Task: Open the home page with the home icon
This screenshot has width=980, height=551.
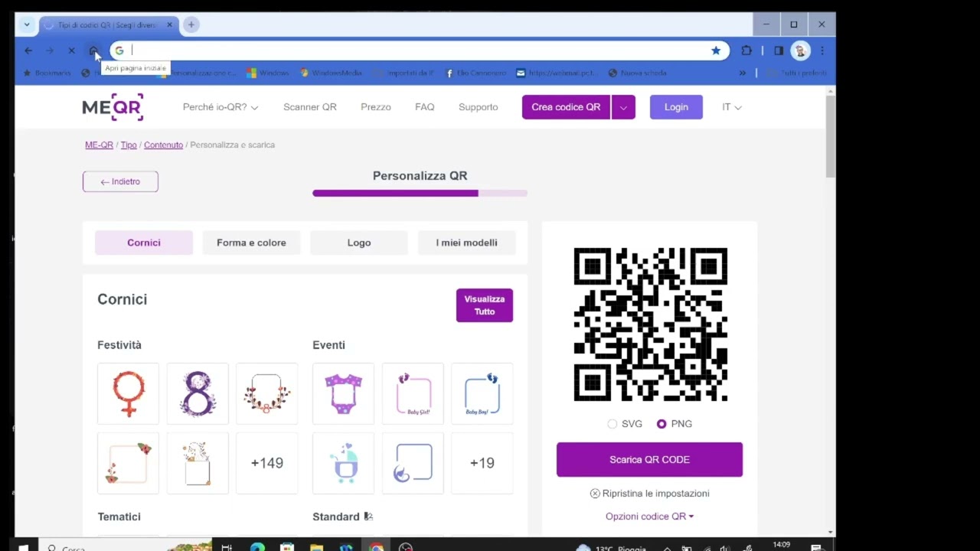Action: pyautogui.click(x=93, y=51)
